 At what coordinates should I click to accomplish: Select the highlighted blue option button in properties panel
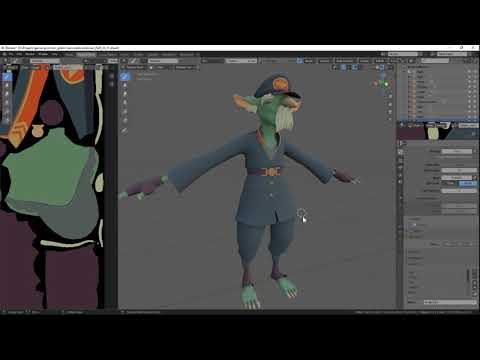pos(468,183)
